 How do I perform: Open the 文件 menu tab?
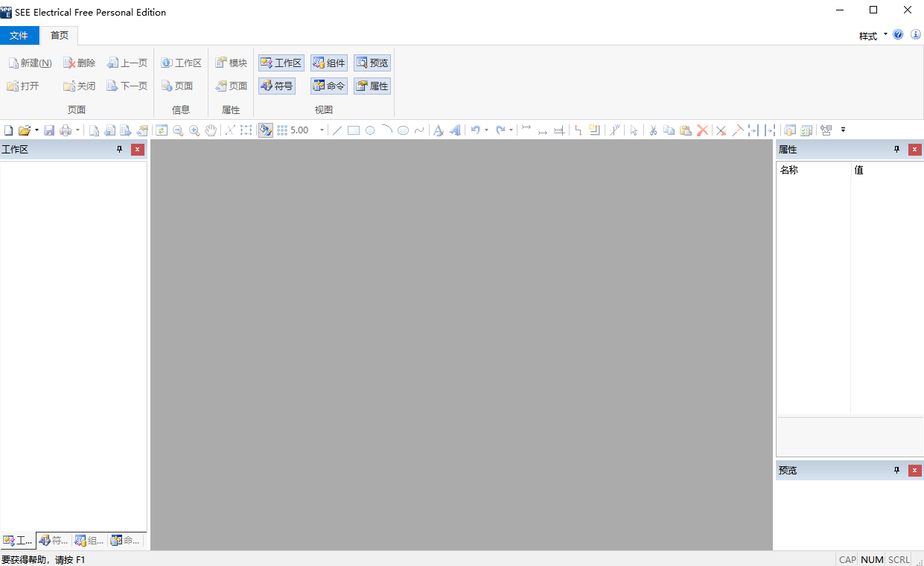click(19, 36)
